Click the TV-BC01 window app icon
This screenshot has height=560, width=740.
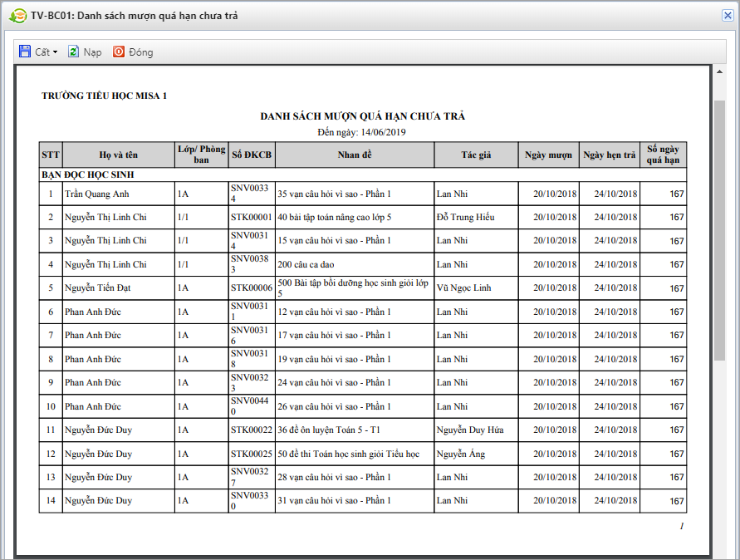click(x=18, y=16)
